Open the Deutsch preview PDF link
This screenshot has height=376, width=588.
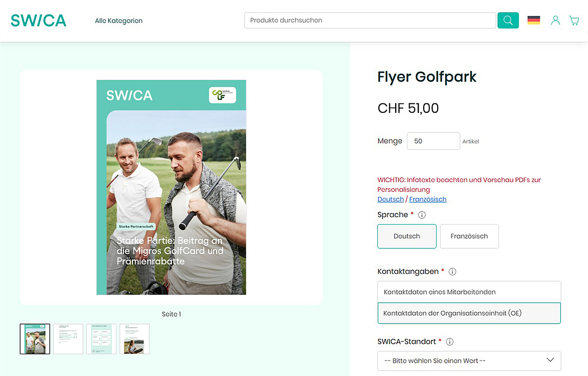(390, 199)
